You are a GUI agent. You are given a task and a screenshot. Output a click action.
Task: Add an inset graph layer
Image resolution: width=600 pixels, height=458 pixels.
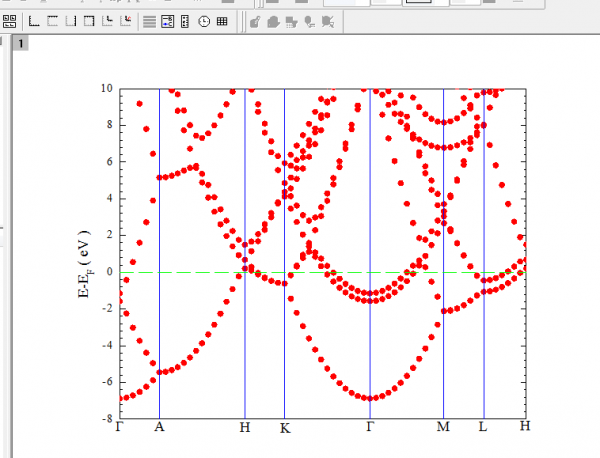(108, 21)
